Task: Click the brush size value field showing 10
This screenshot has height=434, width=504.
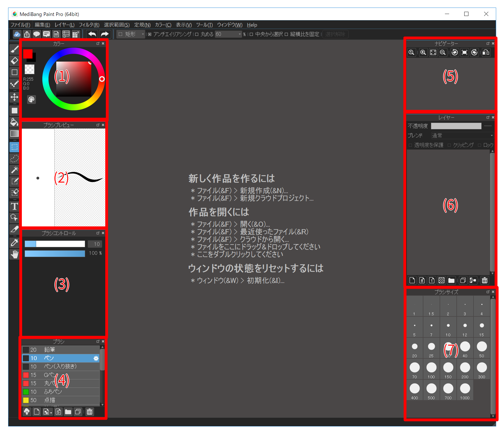Action: click(95, 244)
